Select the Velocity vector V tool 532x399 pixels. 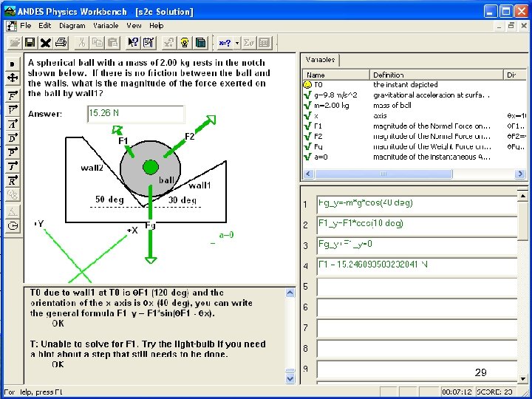pos(13,110)
